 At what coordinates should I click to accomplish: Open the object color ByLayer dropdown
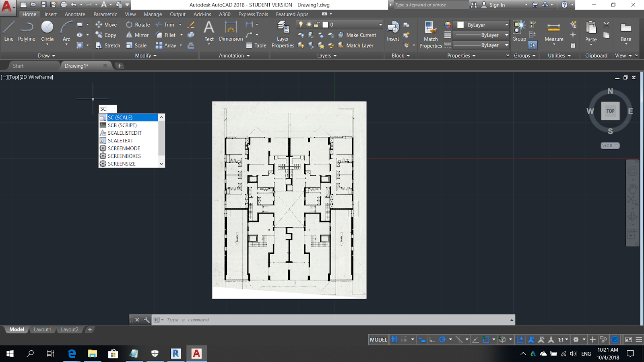point(506,25)
